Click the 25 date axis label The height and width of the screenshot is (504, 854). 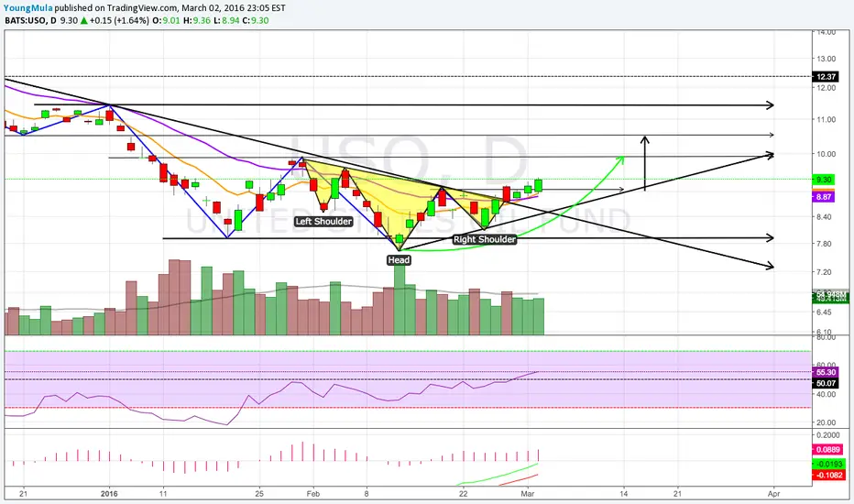259,494
